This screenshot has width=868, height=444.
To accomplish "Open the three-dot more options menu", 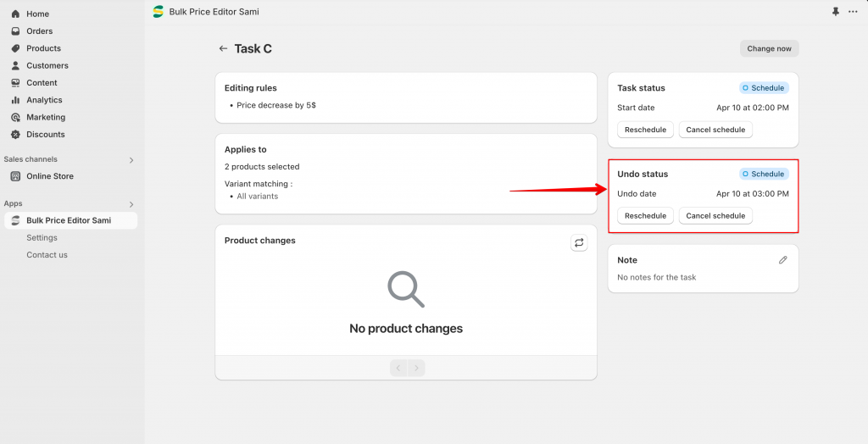I will [853, 12].
